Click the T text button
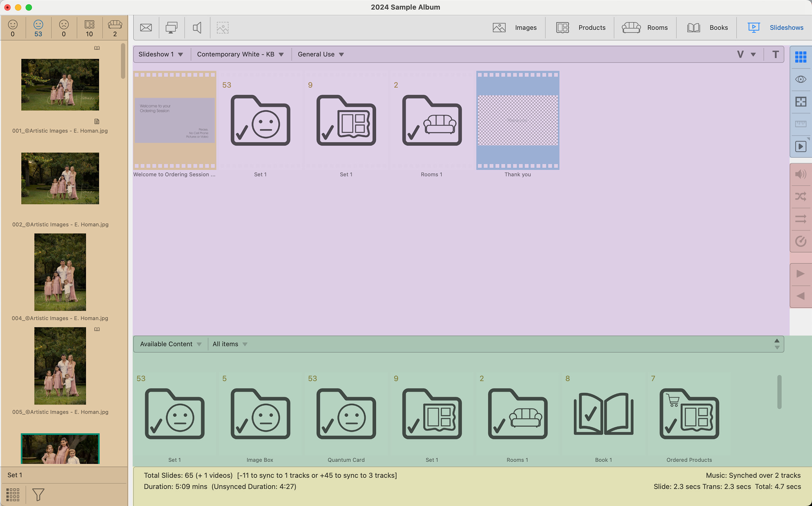 775,54
